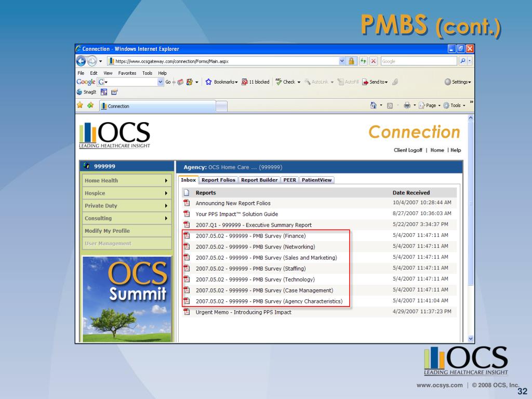Open PMB Survey (Agency Characteristics) report

269,301
